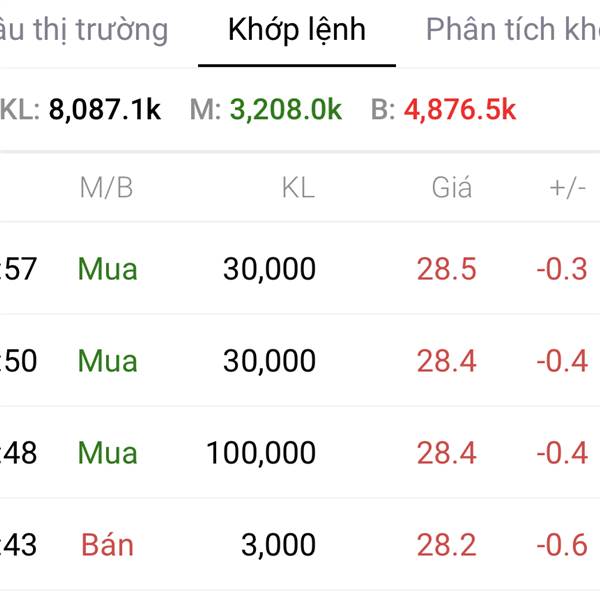Sort by the Giá column header
600x600 pixels.
[x=452, y=187]
